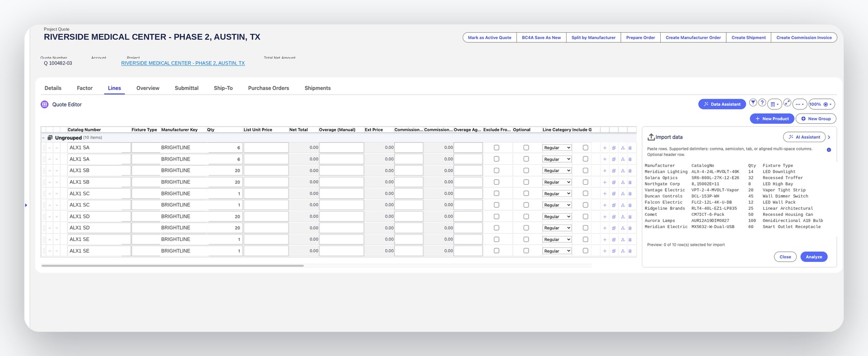Move first ALX1 SB row up with arrow
868x356 pixels.
pyautogui.click(x=50, y=171)
